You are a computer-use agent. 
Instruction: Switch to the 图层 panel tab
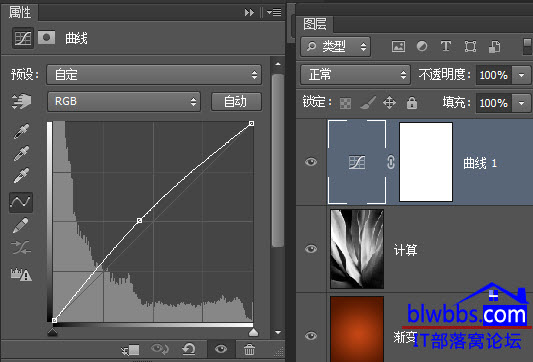(x=315, y=24)
